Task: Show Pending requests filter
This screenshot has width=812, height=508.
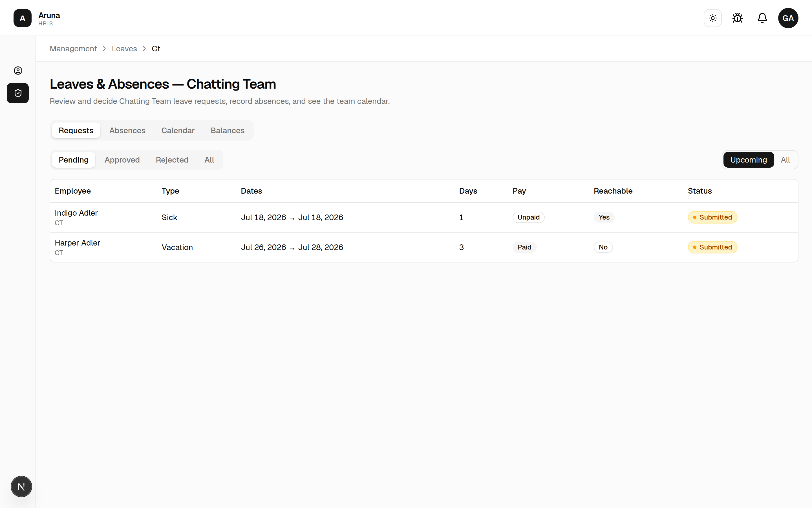Action: point(74,159)
